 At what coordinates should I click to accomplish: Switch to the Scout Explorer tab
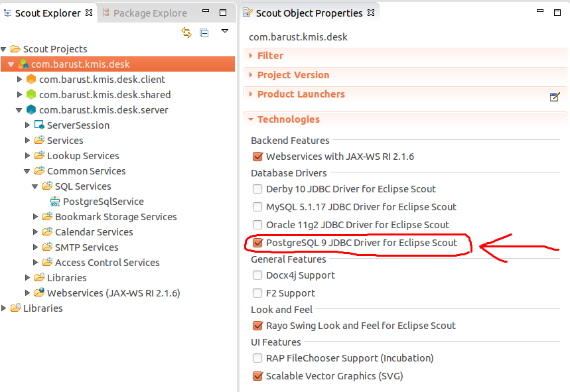tap(48, 13)
